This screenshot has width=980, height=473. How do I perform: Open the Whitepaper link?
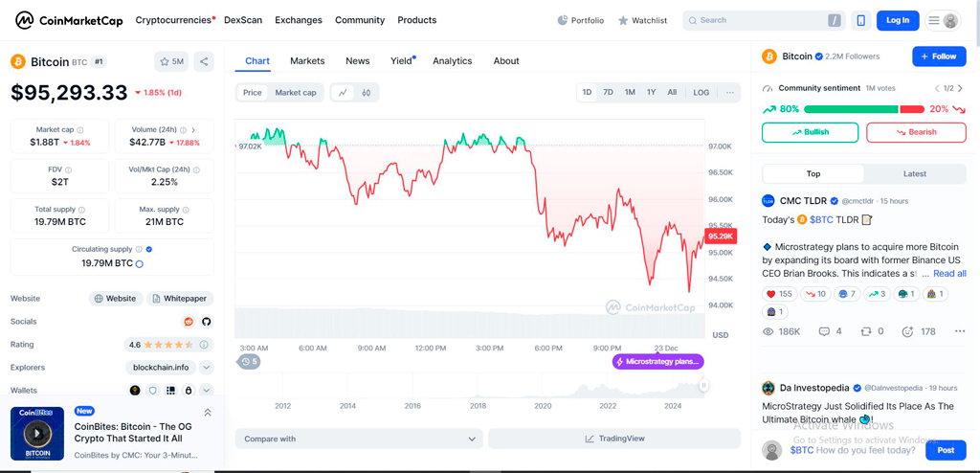[x=180, y=299]
